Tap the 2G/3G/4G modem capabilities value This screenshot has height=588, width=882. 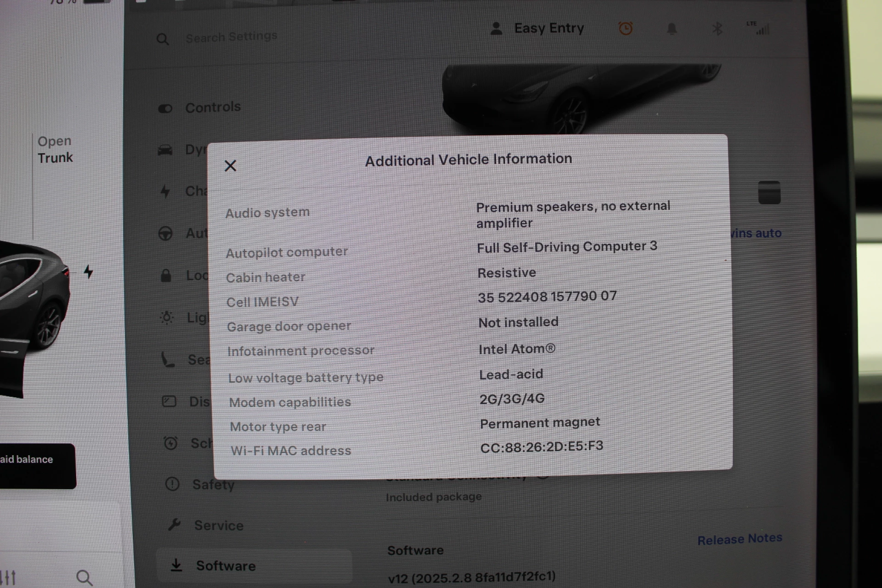[512, 399]
